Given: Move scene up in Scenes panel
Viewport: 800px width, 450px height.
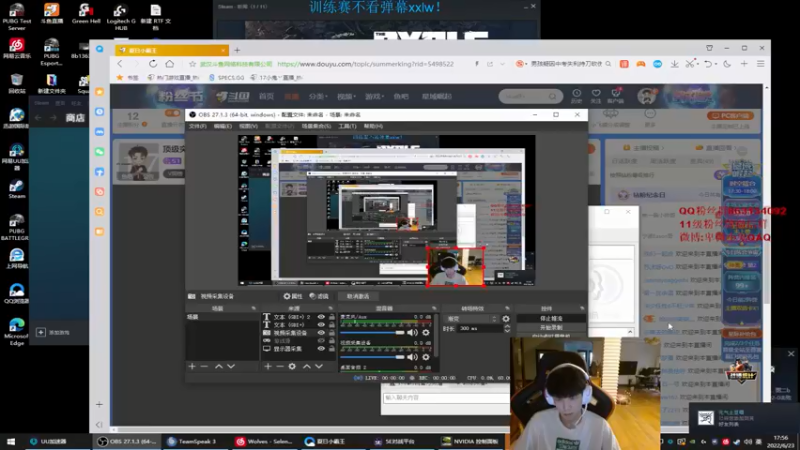Looking at the screenshot, I should coord(219,366).
